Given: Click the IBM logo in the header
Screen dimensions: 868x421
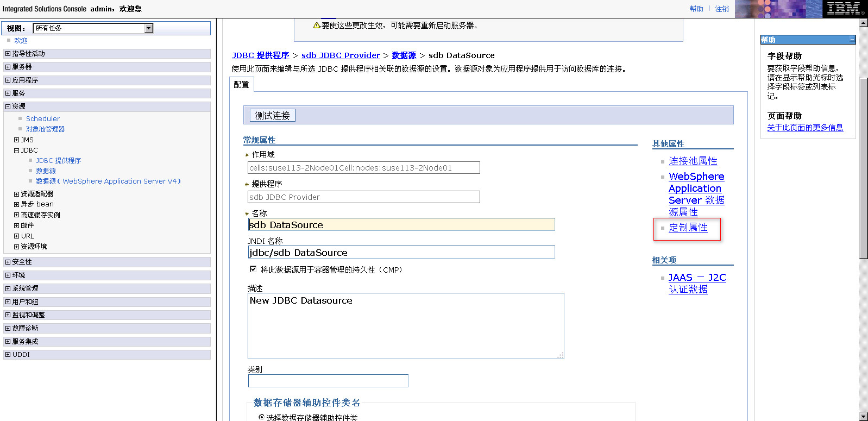Looking at the screenshot, I should tap(843, 9).
